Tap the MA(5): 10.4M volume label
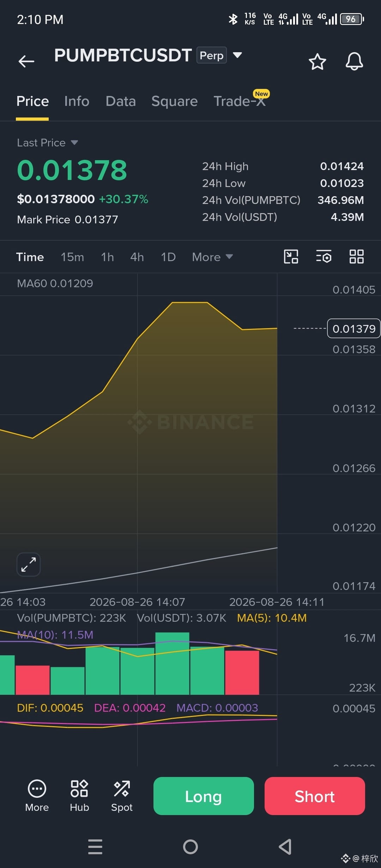 [x=272, y=618]
